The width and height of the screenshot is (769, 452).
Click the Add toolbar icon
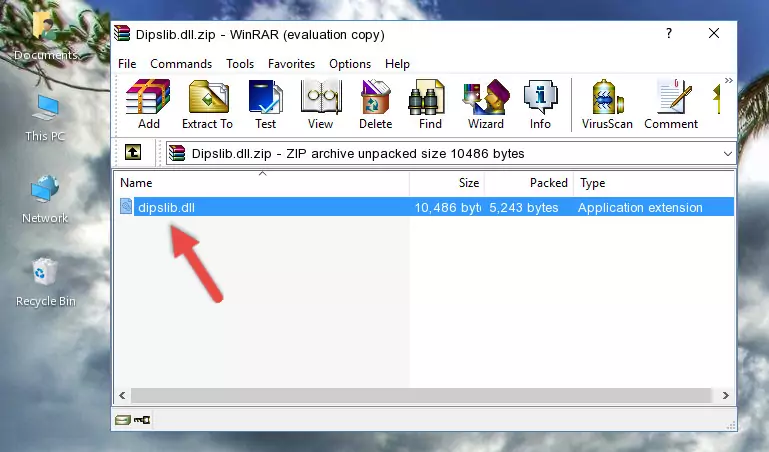point(148,104)
